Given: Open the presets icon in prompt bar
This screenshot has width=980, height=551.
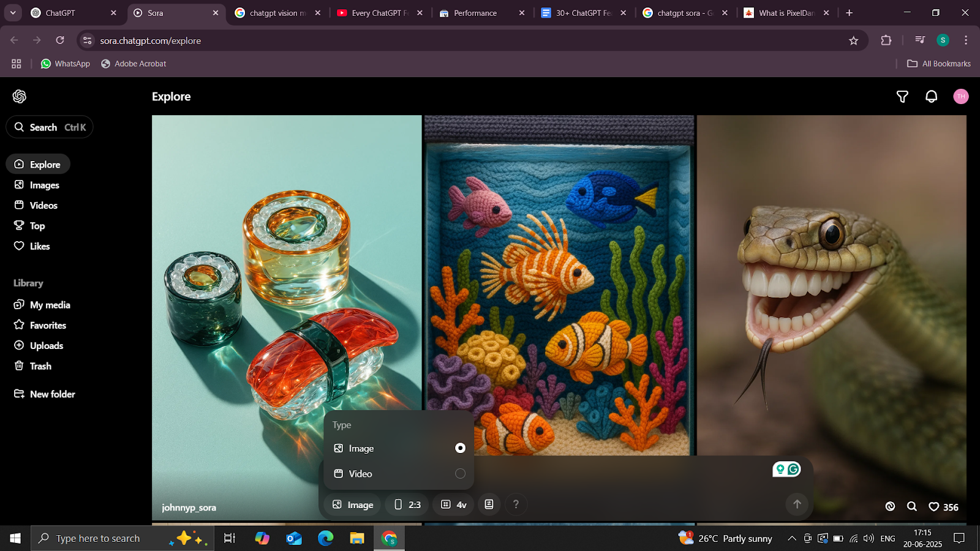Looking at the screenshot, I should coord(489,504).
